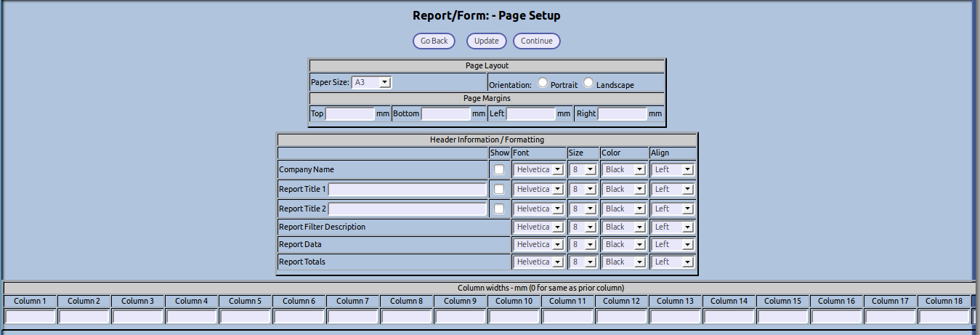Open the Paper Size dropdown
Screen dimensions: 980x335
click(x=371, y=83)
